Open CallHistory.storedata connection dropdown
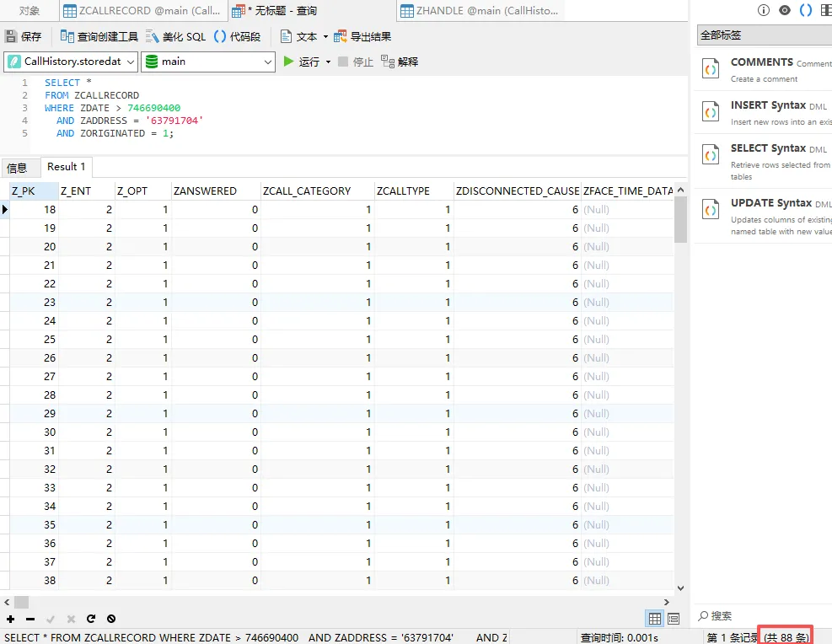The height and width of the screenshot is (644, 832). [x=71, y=62]
